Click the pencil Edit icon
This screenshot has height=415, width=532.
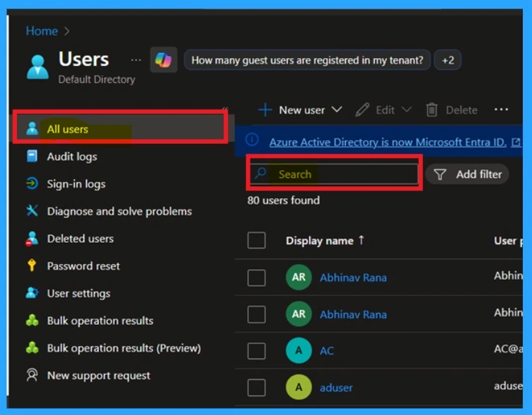pos(362,110)
